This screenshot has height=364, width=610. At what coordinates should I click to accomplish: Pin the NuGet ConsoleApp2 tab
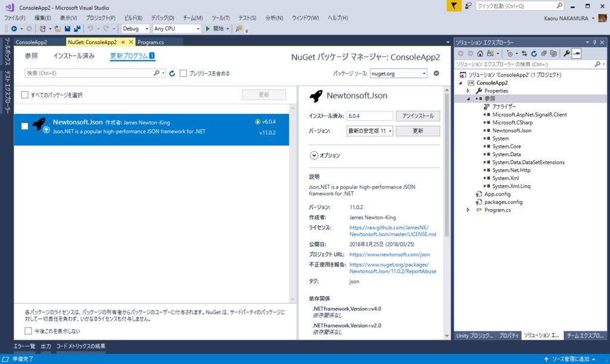pos(123,42)
